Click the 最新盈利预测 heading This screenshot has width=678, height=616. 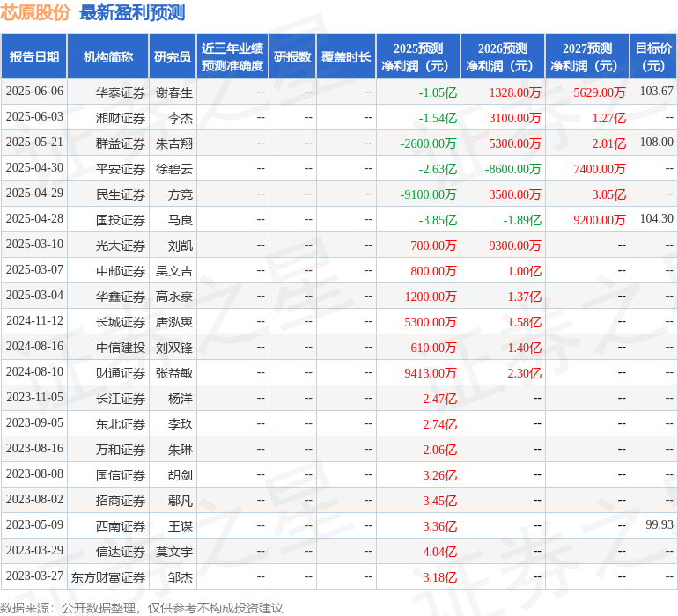point(132,12)
